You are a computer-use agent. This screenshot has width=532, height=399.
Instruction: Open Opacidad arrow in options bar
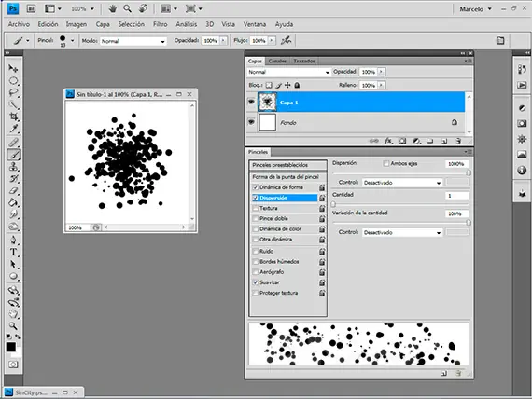223,41
